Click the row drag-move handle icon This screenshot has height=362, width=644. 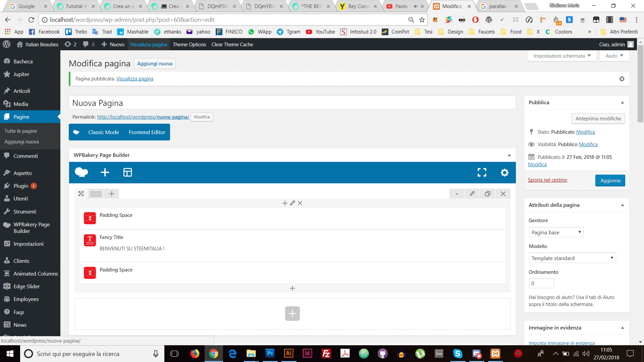[81, 194]
